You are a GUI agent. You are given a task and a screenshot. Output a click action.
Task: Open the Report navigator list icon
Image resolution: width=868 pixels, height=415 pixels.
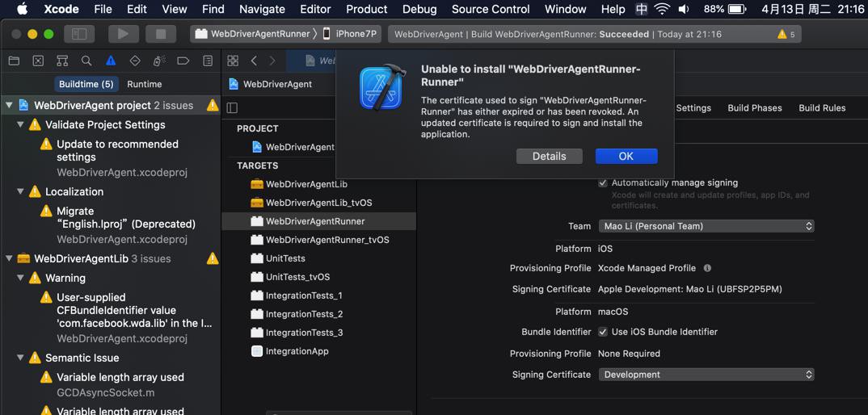click(x=208, y=61)
